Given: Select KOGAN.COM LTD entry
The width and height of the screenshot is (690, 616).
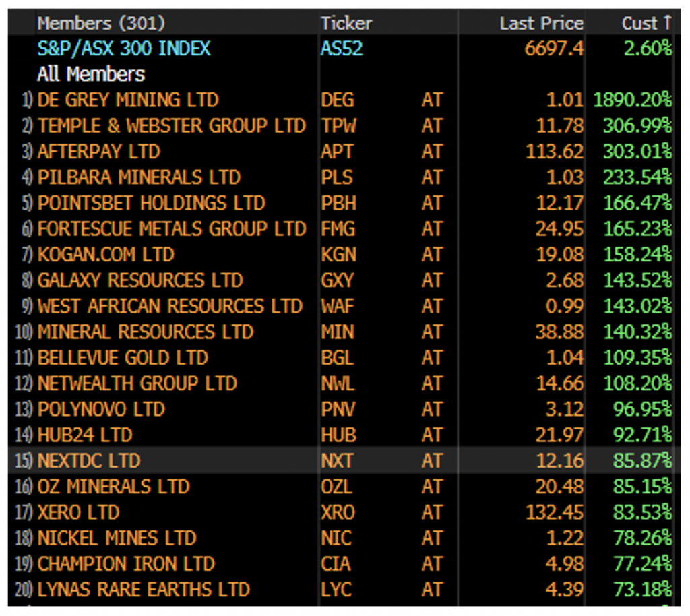Looking at the screenshot, I should (x=106, y=254).
